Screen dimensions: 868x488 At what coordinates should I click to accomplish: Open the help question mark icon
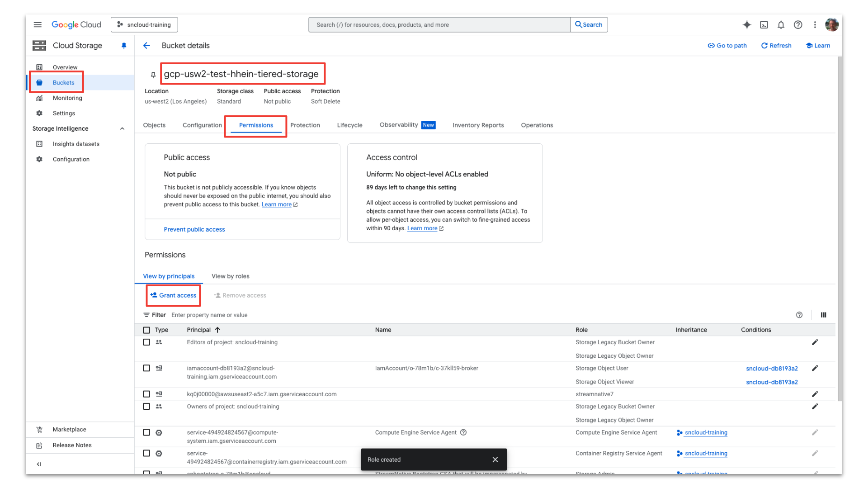click(798, 25)
